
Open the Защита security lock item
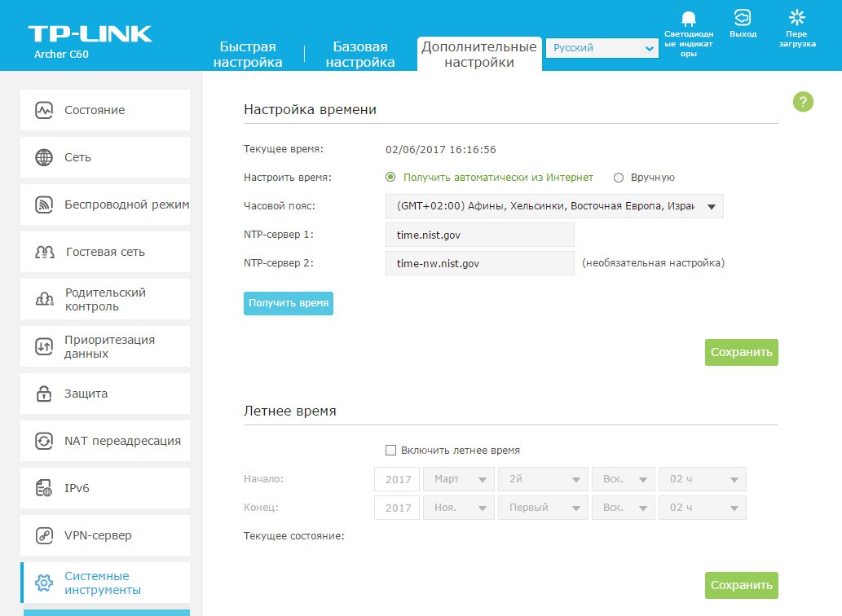click(105, 394)
